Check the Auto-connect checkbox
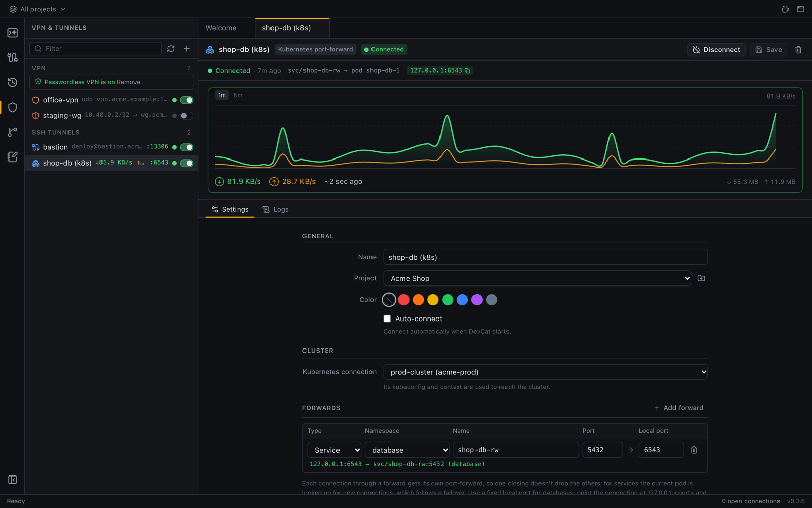Viewport: 812px width, 508px height. [x=387, y=319]
